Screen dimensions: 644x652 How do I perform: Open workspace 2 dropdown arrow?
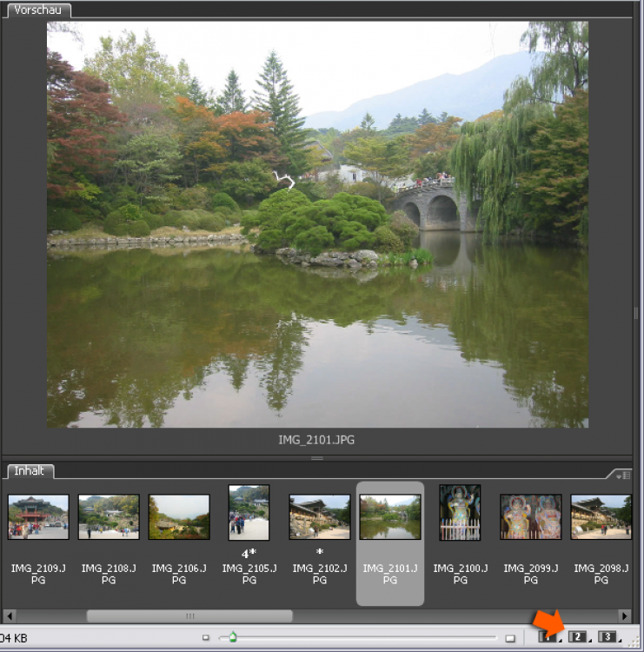(x=590, y=641)
